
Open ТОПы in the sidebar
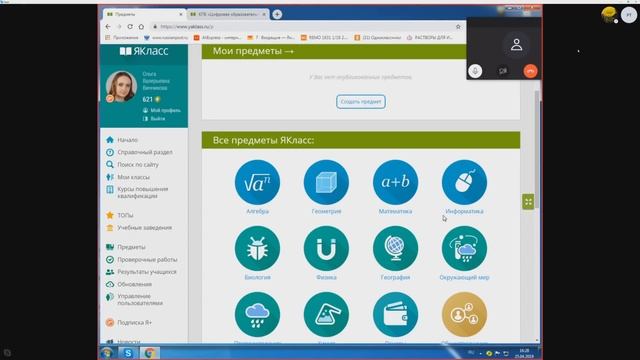click(x=120, y=215)
